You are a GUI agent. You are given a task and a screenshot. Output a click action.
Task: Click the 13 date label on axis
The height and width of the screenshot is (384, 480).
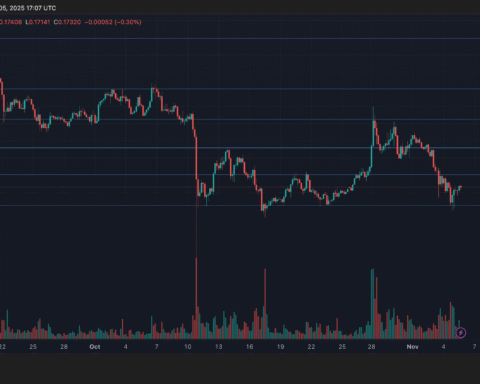tap(218, 347)
